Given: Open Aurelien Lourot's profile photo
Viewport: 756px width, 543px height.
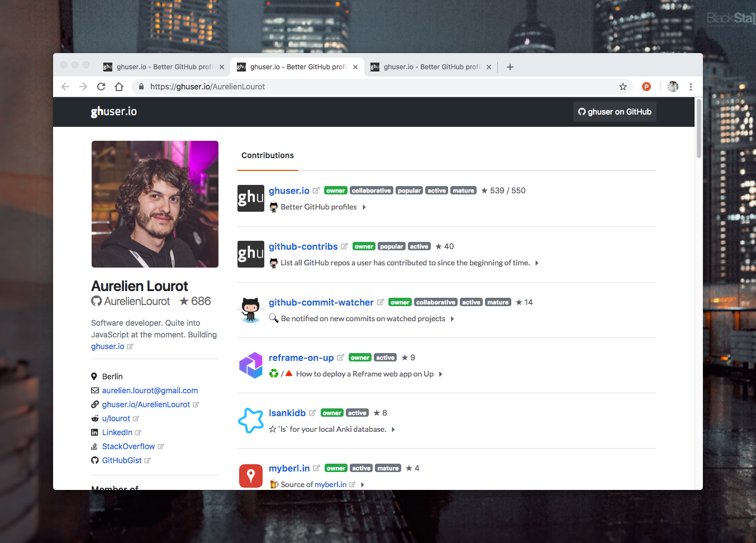Looking at the screenshot, I should pyautogui.click(x=155, y=204).
